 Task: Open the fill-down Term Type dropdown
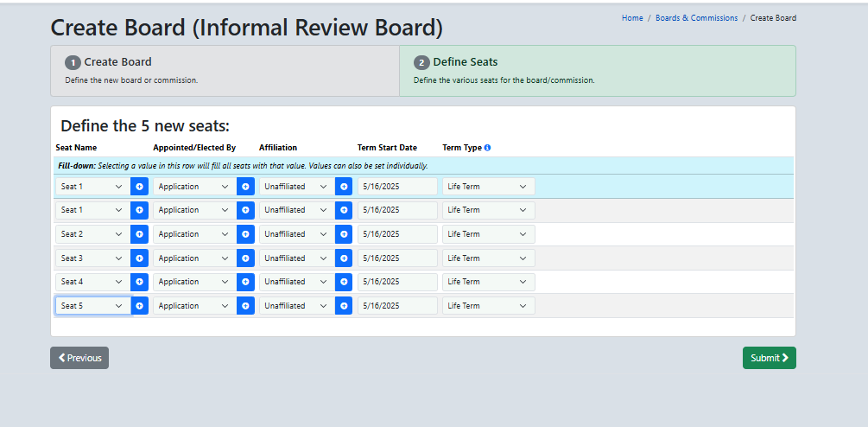(x=489, y=187)
